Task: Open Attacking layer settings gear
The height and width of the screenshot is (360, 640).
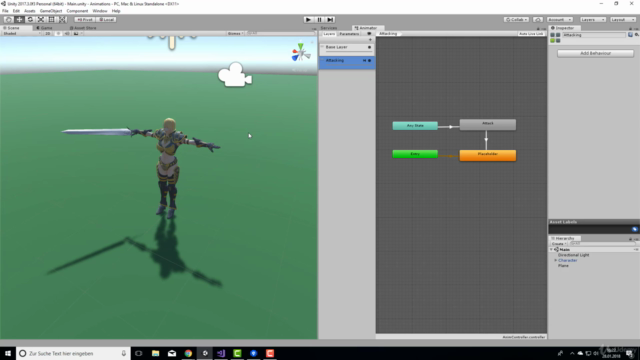Action: (x=370, y=60)
